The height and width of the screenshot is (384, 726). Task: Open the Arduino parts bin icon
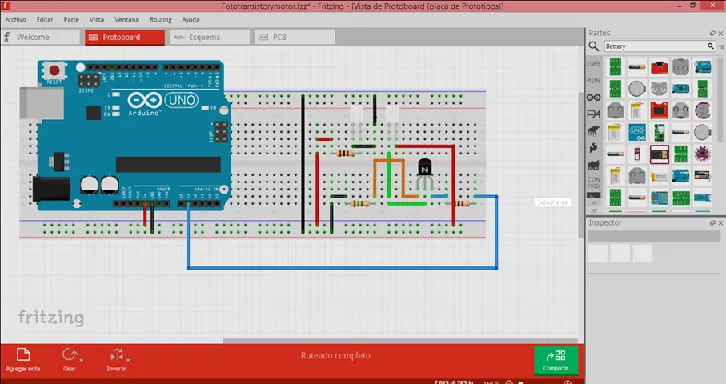pyautogui.click(x=594, y=97)
